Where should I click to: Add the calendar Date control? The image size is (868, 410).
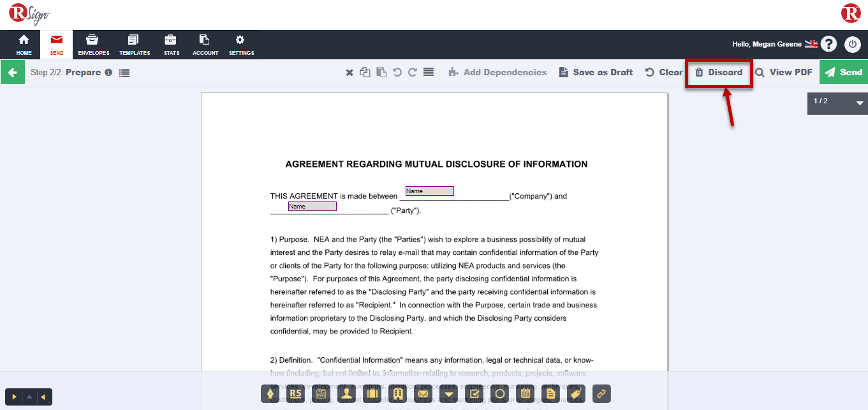[x=526, y=394]
